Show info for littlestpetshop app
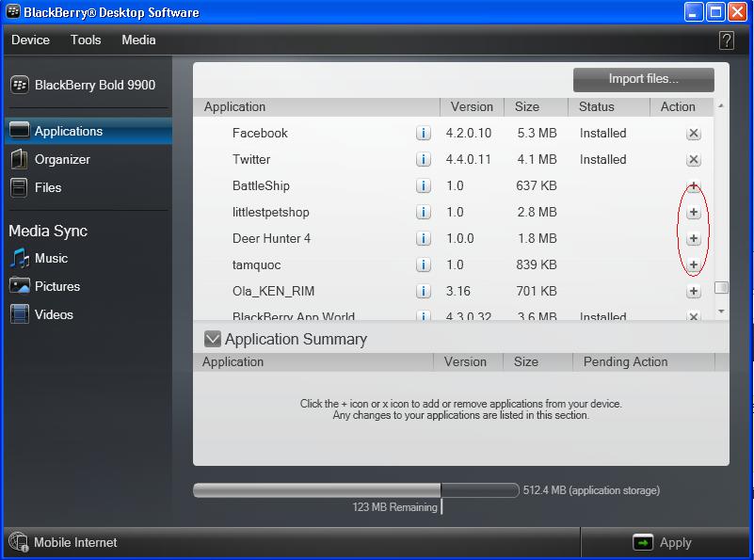Screen dimensions: 754x560 click(x=424, y=212)
